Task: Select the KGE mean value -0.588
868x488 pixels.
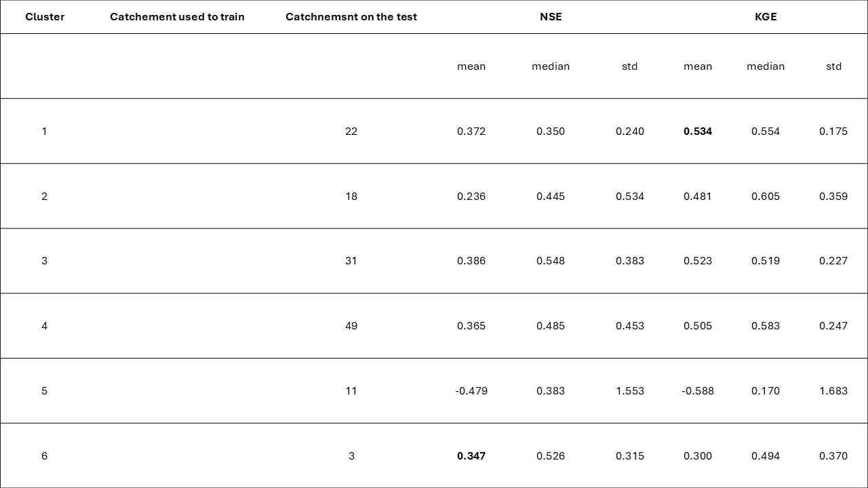Action: 698,391
